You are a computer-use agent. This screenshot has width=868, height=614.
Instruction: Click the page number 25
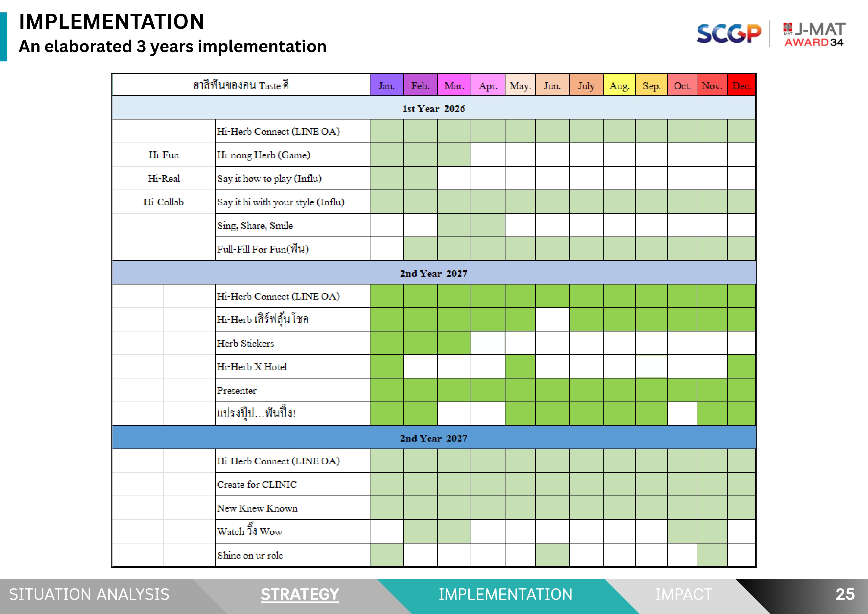(845, 594)
